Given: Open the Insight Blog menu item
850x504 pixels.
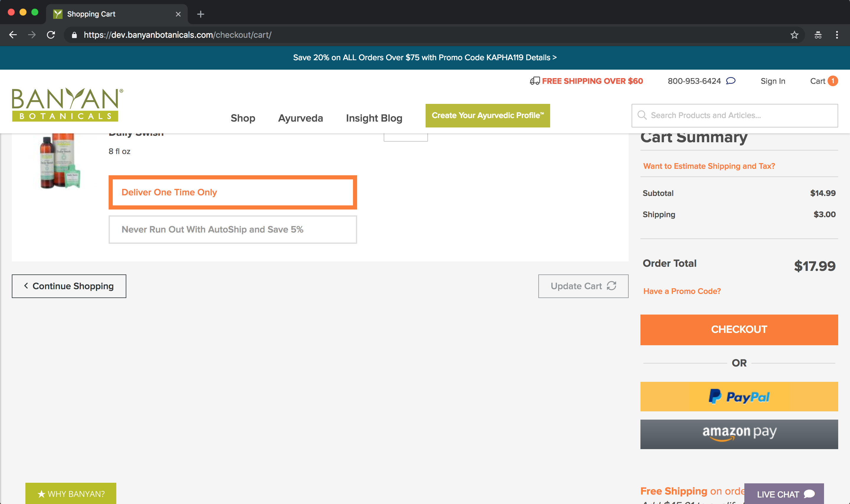Looking at the screenshot, I should click(374, 118).
